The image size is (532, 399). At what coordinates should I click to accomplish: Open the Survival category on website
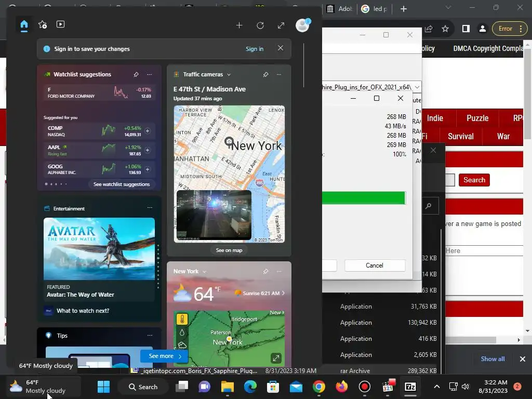tap(460, 137)
